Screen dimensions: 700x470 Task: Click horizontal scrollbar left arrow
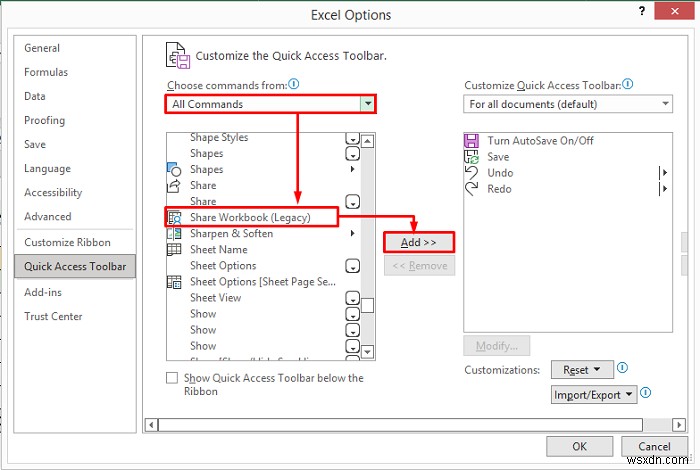tap(151, 424)
